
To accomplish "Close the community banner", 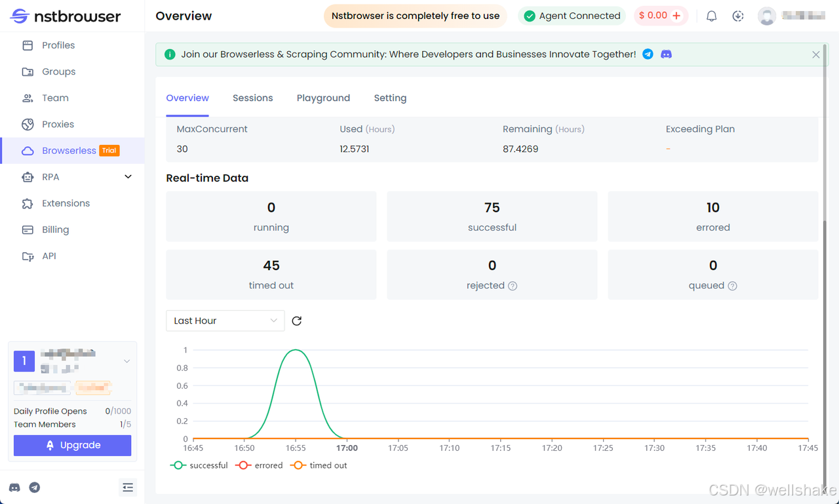I will (816, 54).
